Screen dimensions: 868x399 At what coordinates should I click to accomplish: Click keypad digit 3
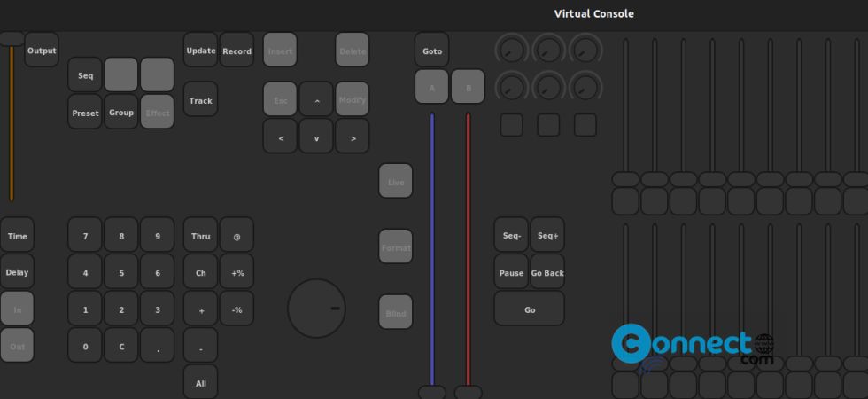pos(158,309)
